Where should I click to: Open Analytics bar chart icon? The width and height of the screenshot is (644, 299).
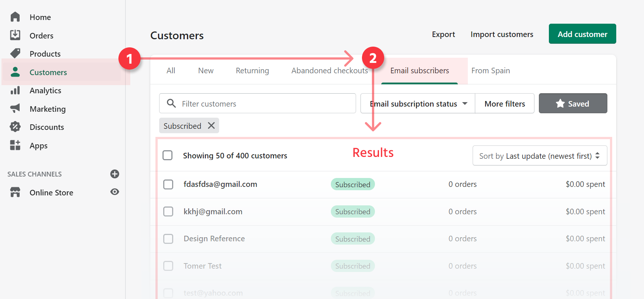[x=15, y=90]
